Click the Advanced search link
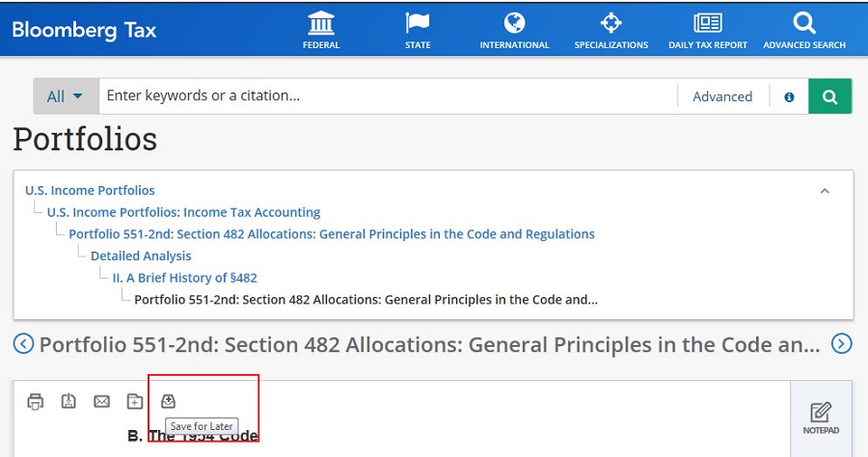The image size is (868, 457). click(722, 96)
